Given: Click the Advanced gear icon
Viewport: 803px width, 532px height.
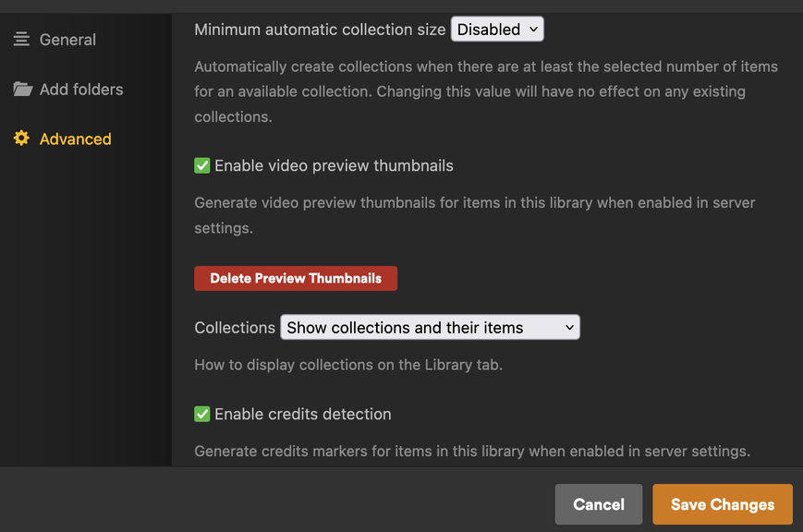Looking at the screenshot, I should 21,139.
